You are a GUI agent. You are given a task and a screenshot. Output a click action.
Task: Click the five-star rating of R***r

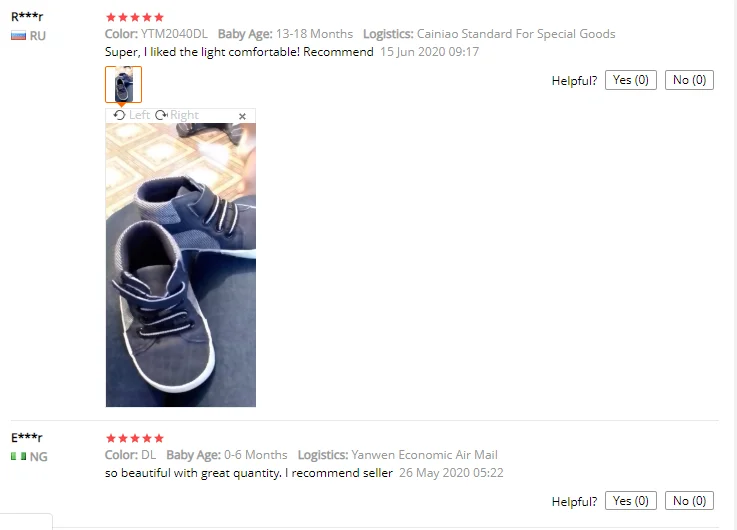(x=135, y=17)
